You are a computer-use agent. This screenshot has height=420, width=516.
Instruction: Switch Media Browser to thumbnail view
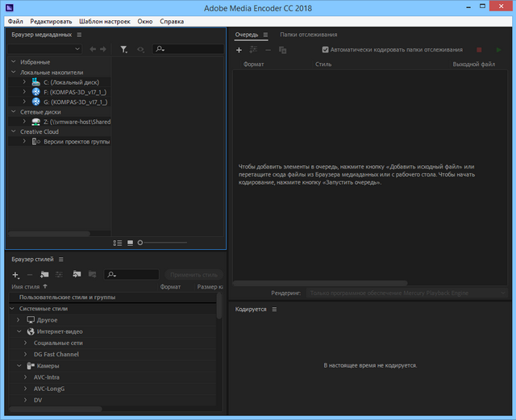[x=130, y=242]
